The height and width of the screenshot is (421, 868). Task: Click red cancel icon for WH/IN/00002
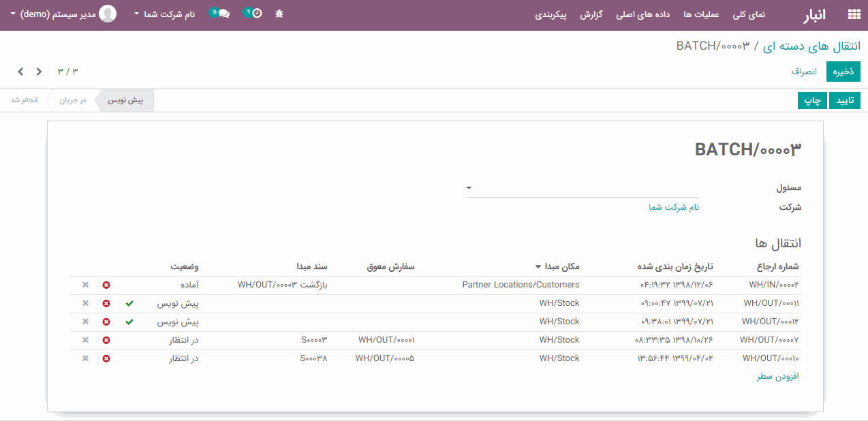tap(106, 285)
